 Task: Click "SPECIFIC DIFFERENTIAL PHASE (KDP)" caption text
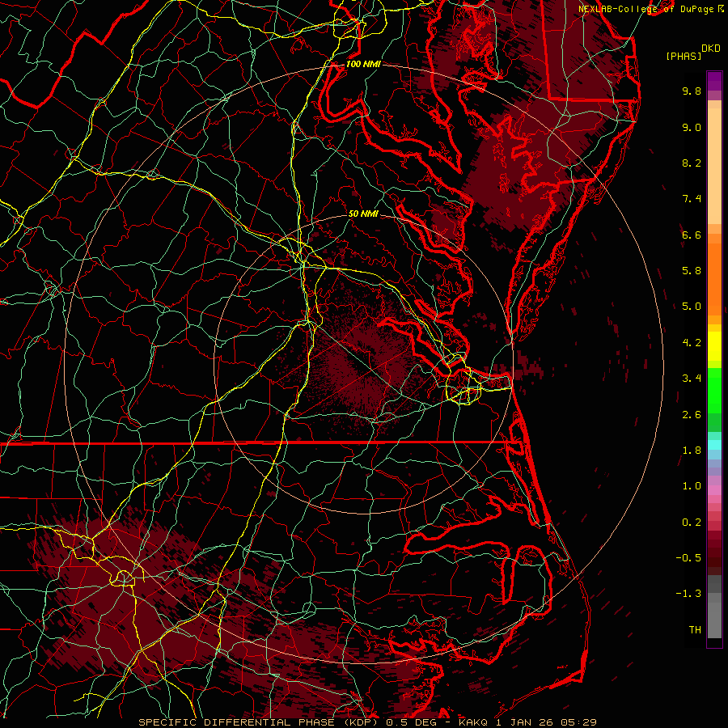259,722
